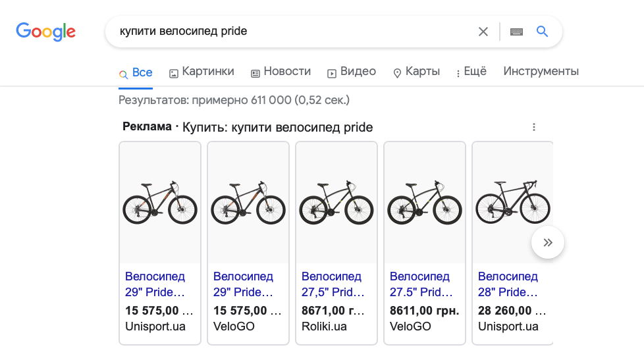The height and width of the screenshot is (362, 644).
Task: Click in the search text field
Action: click(x=290, y=32)
